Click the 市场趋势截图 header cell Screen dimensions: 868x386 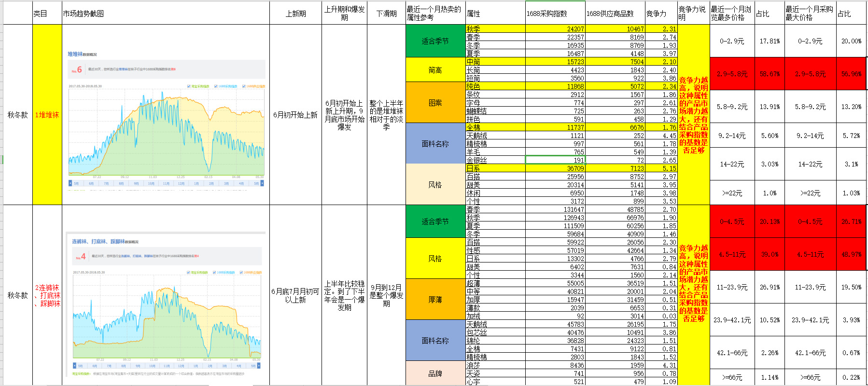click(x=166, y=13)
